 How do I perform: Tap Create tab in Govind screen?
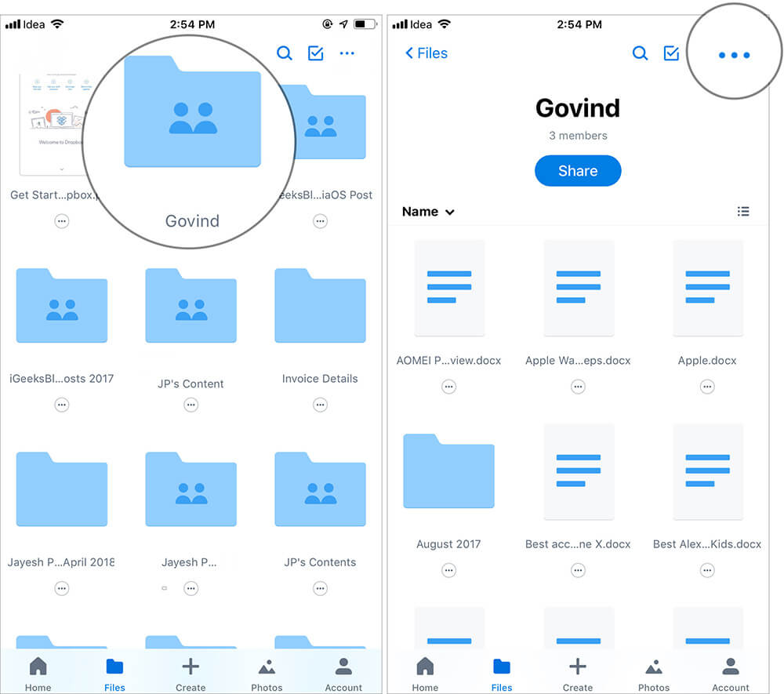tap(578, 674)
